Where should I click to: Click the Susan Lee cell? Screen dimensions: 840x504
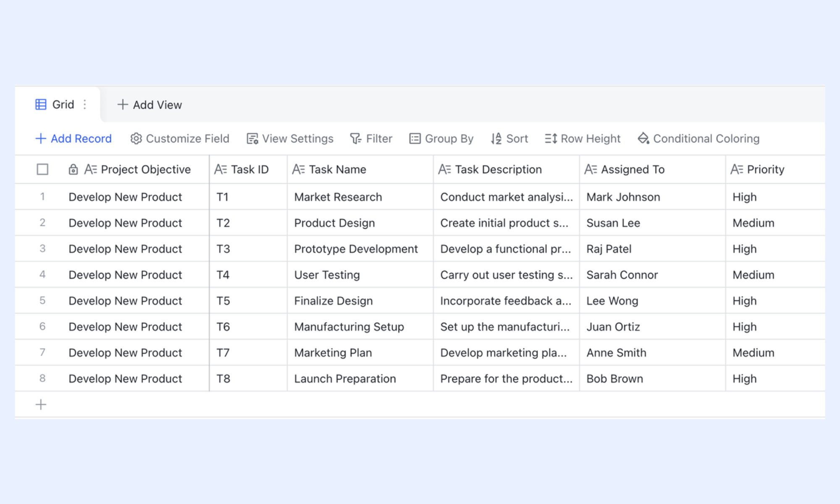(653, 223)
